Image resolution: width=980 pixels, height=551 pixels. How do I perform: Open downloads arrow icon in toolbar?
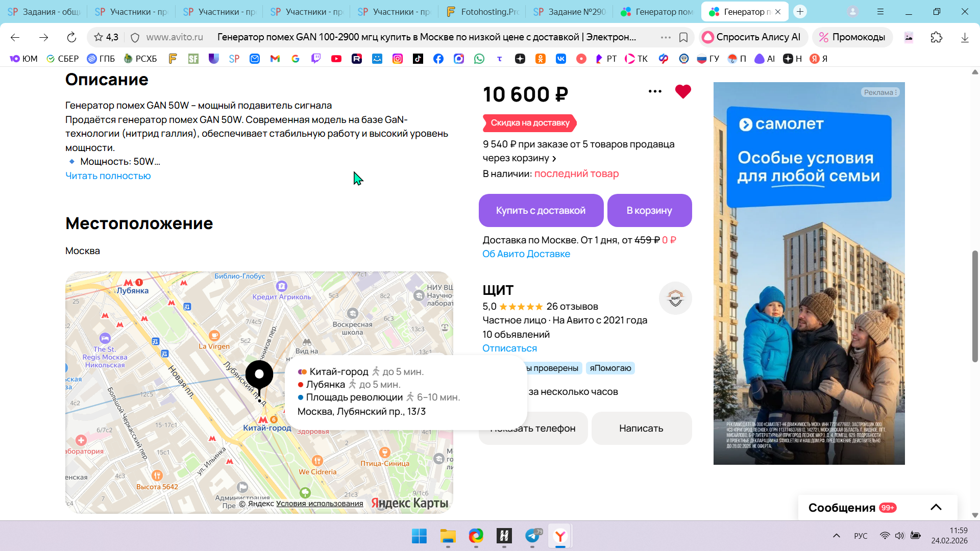964,37
